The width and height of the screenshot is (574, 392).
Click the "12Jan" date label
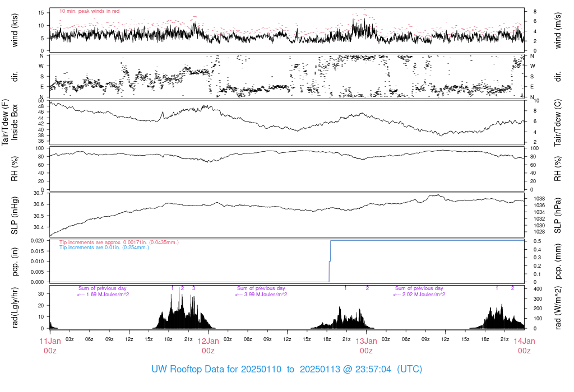(209, 341)
